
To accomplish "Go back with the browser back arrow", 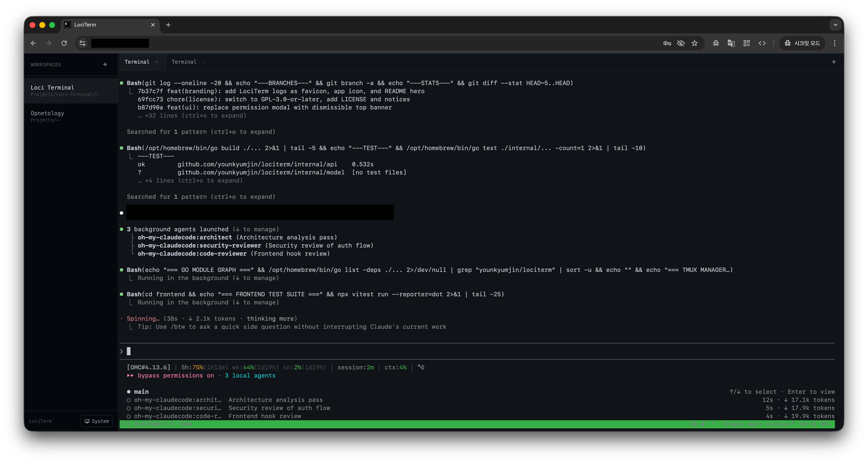I will click(x=33, y=43).
